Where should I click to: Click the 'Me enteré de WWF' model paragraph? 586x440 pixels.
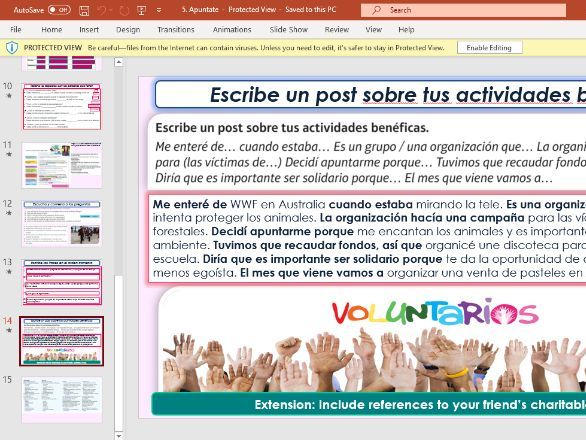tap(367, 238)
